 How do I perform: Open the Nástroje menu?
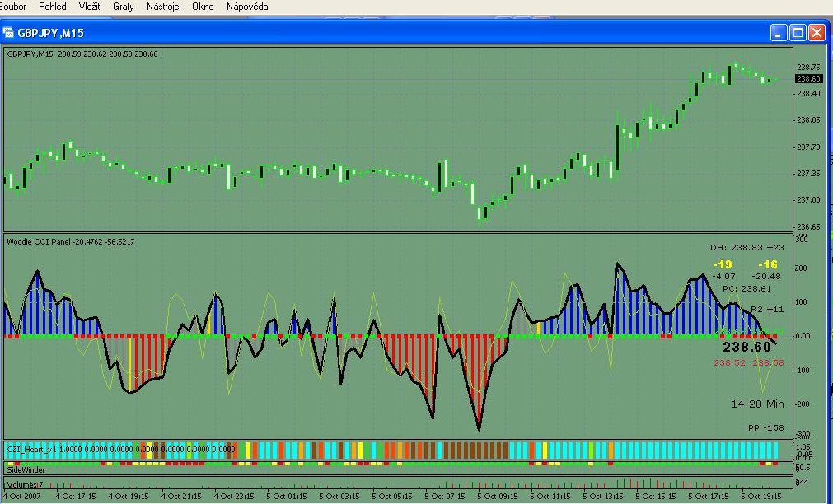pyautogui.click(x=162, y=7)
